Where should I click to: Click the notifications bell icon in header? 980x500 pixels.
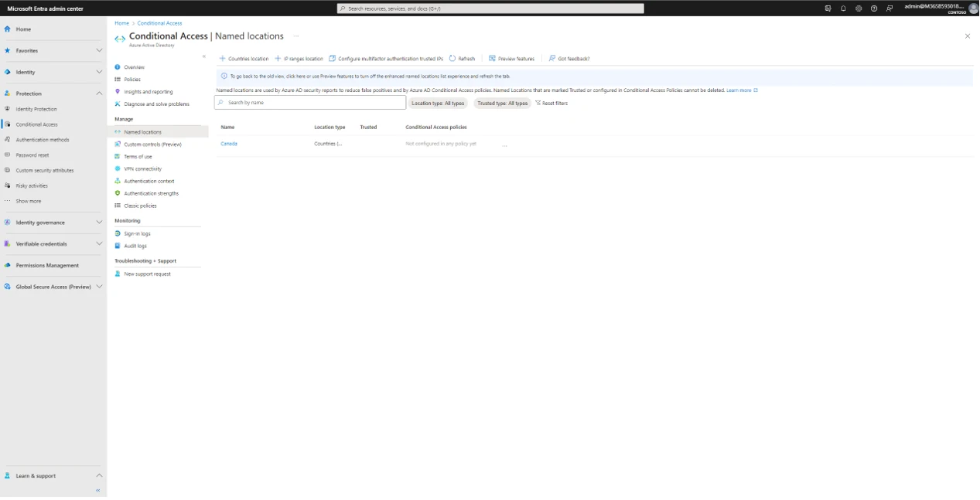[x=843, y=9]
